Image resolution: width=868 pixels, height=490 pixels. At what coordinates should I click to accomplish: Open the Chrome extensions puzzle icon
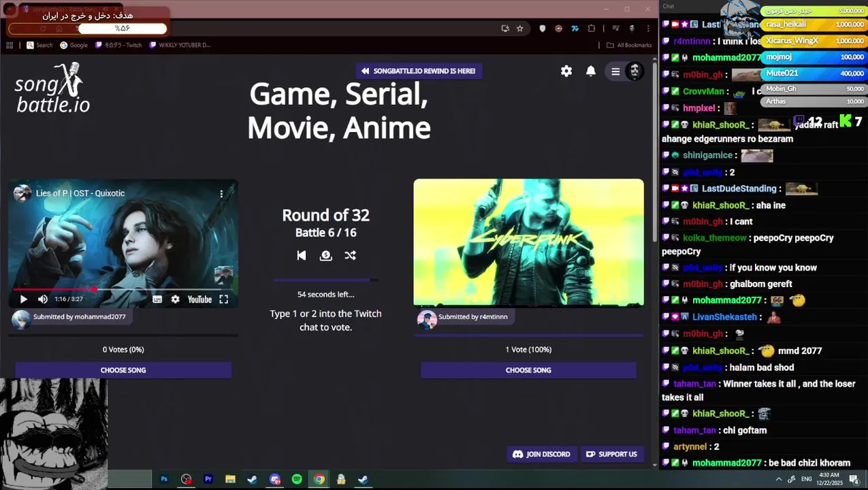pyautogui.click(x=592, y=29)
